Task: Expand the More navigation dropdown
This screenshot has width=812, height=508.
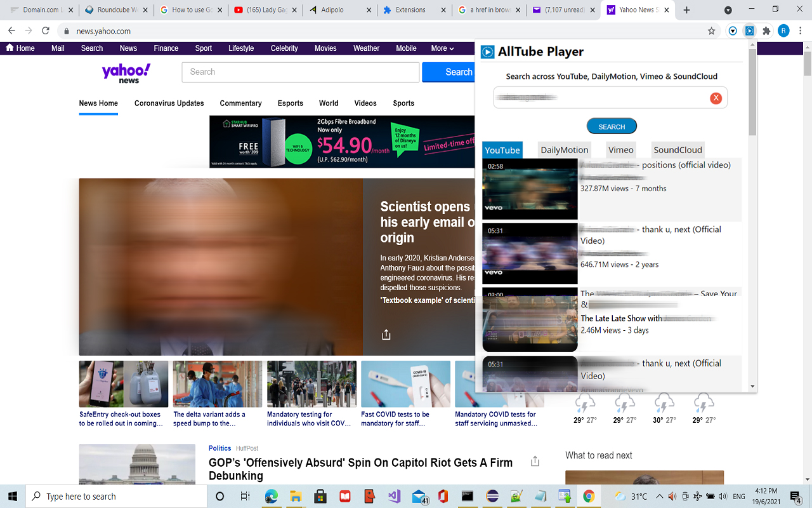Action: [442, 48]
